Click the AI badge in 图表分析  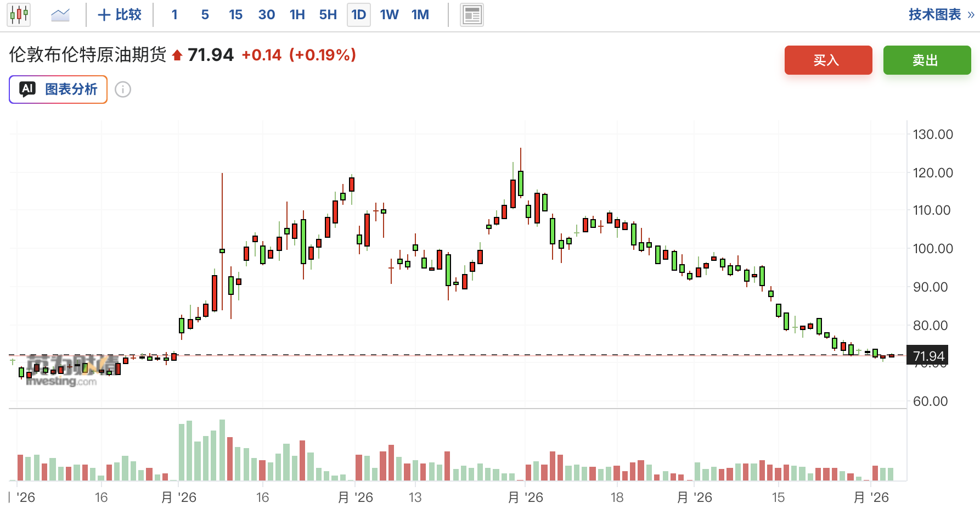click(27, 89)
